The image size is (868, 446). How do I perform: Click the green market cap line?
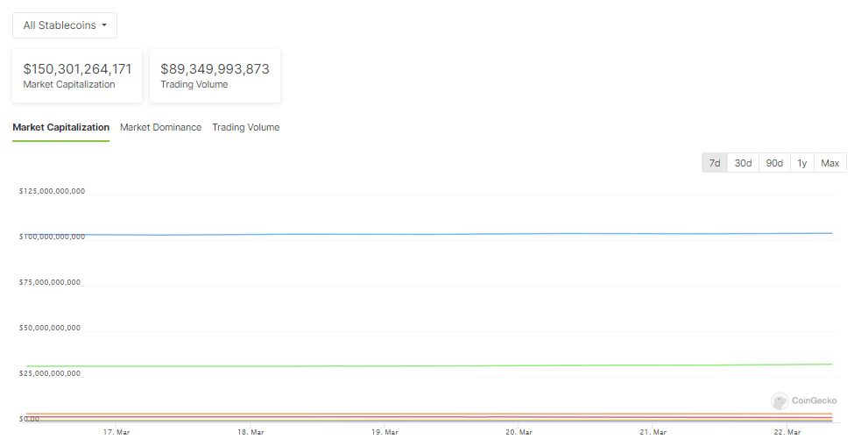pyautogui.click(x=429, y=365)
